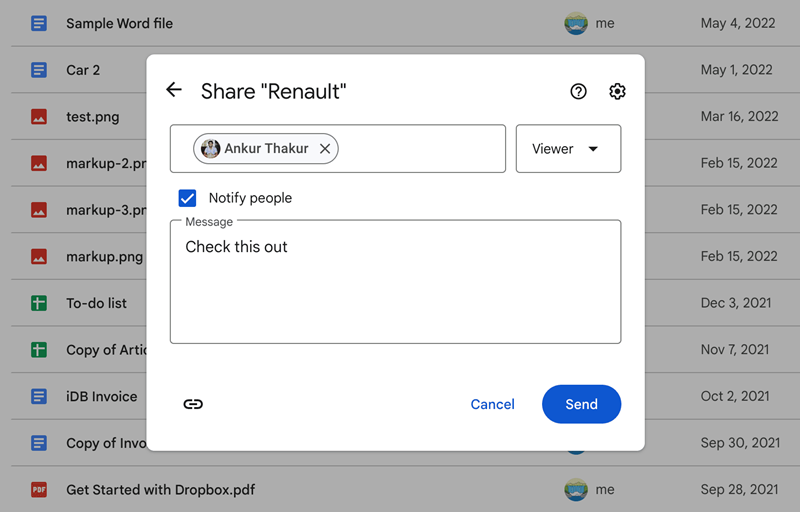Screen dimensions: 800x512
Task: Select the Car 2 document icon
Action: (39, 70)
